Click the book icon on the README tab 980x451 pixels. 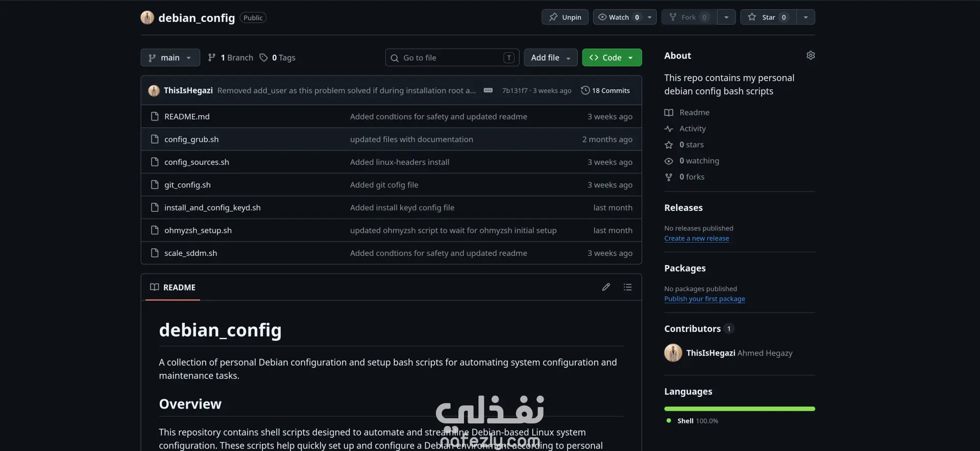154,287
